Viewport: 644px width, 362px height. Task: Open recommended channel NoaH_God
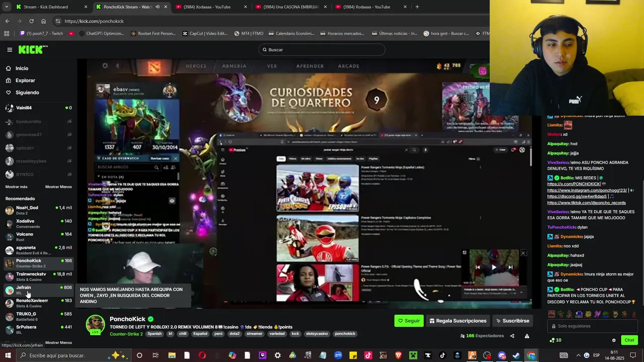(x=38, y=210)
